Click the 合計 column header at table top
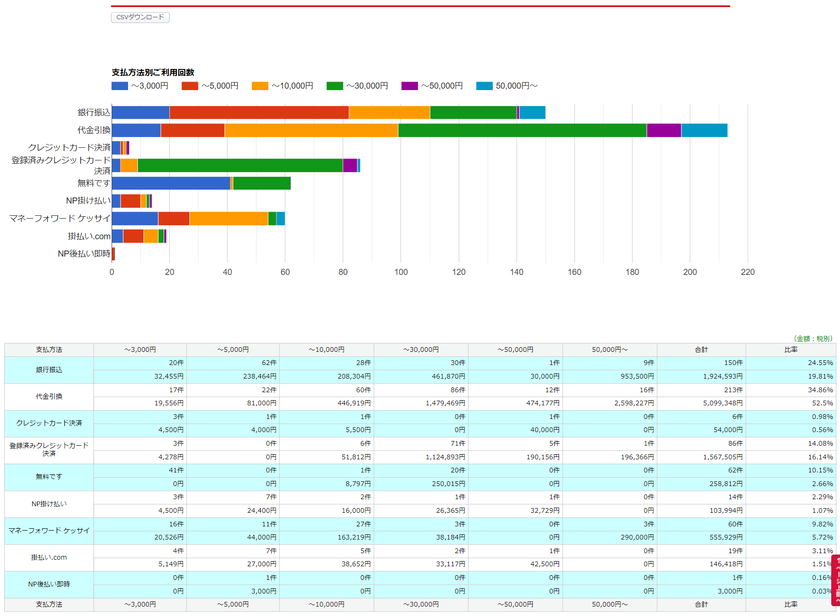Viewport: 840px width, 616px height. point(701,350)
